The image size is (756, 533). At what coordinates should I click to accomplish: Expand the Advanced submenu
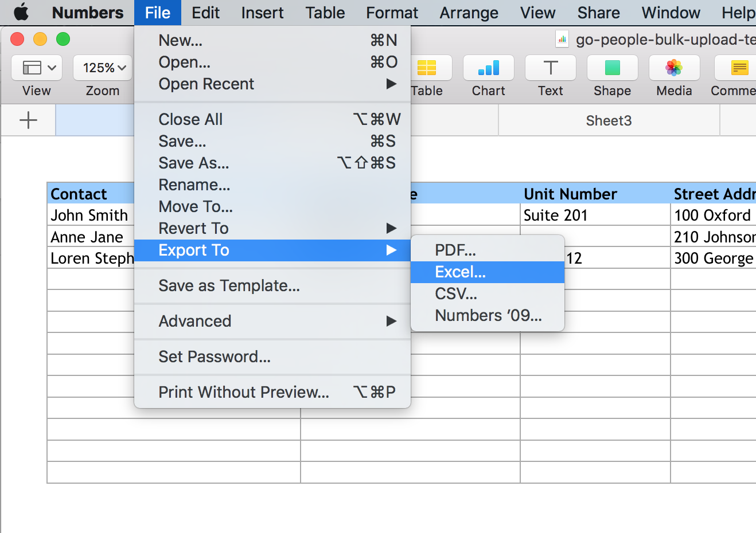tap(272, 321)
